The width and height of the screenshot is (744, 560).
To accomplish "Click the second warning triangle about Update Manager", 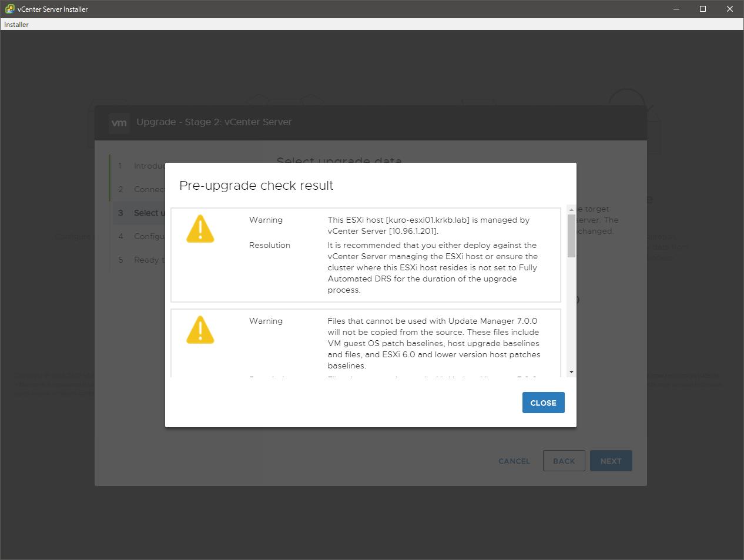I will click(200, 330).
